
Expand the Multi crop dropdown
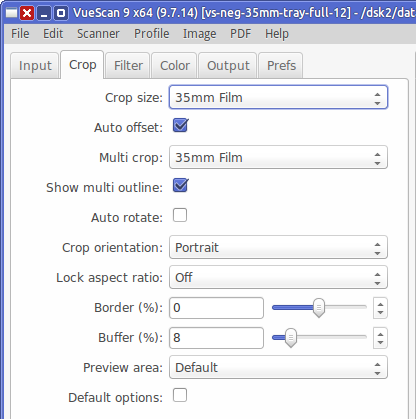[278, 157]
